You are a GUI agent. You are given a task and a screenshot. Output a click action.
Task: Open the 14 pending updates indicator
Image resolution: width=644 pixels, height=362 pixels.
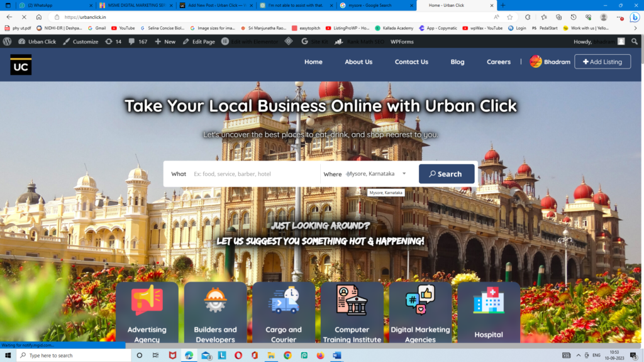[x=113, y=41]
